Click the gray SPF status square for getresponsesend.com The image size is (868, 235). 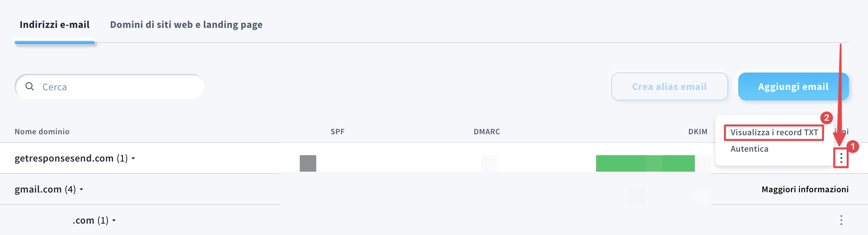coord(308,163)
